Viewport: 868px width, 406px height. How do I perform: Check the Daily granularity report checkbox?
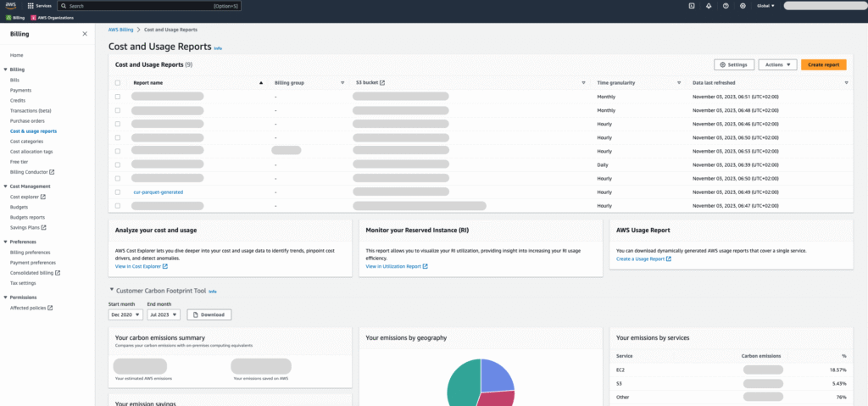(117, 164)
